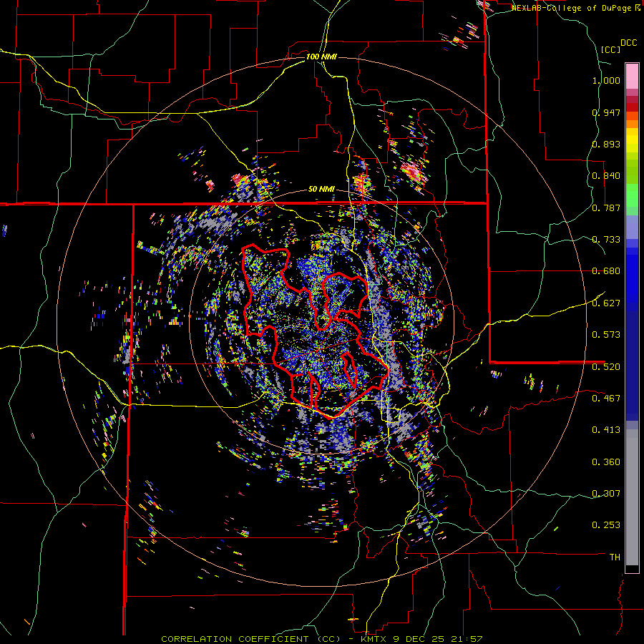
Task: Click the KMTX station identifier
Action: (x=374, y=639)
